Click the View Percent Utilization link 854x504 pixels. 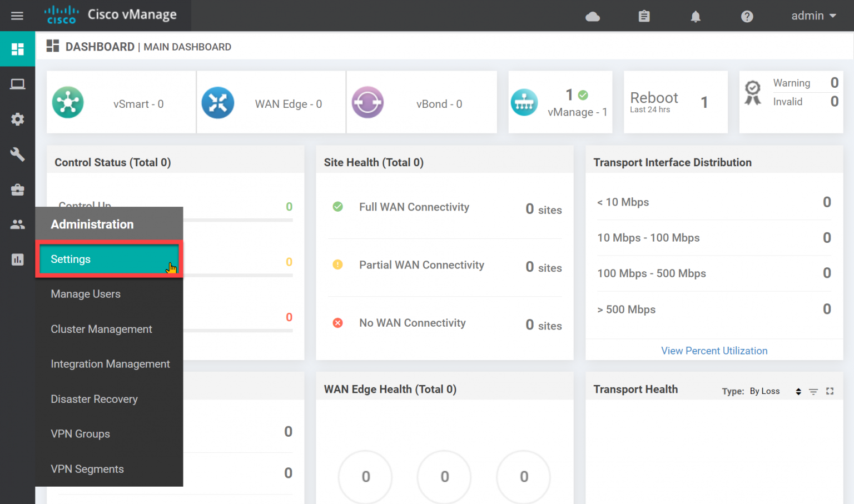click(x=714, y=351)
